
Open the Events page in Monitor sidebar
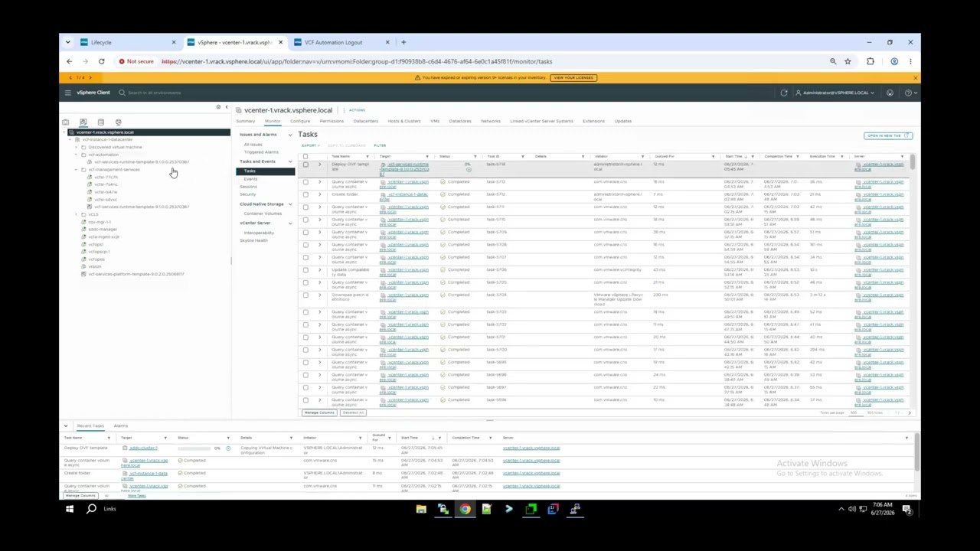[250, 179]
